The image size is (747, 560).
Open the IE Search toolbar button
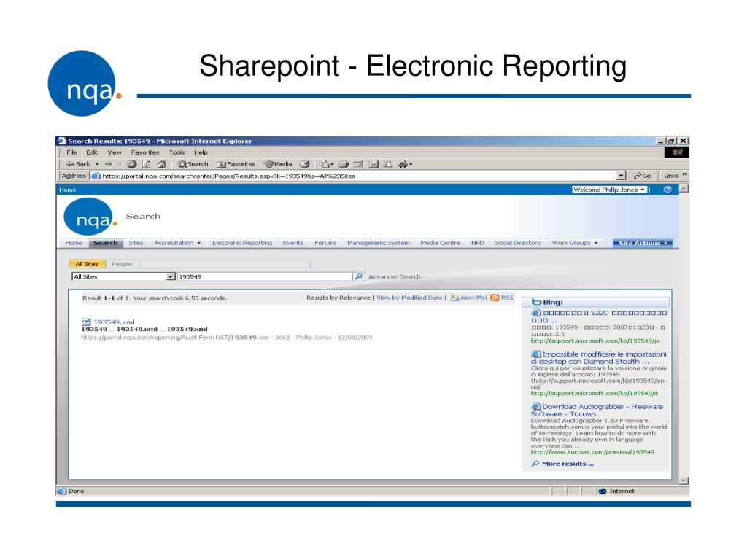[x=193, y=164]
